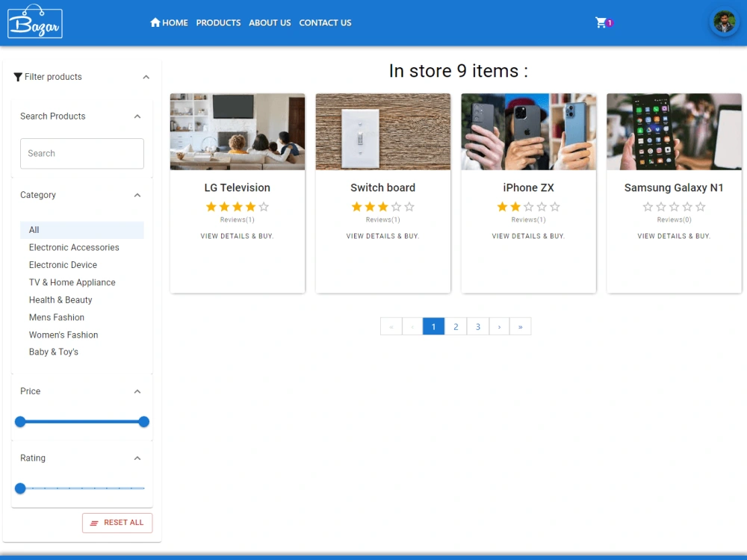The image size is (747, 560).
Task: Click Reviews(1) under LG Television
Action: pos(238,220)
